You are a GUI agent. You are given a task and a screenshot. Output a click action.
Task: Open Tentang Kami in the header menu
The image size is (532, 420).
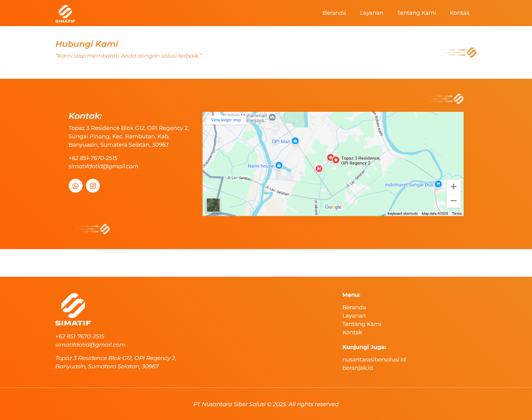tap(416, 13)
